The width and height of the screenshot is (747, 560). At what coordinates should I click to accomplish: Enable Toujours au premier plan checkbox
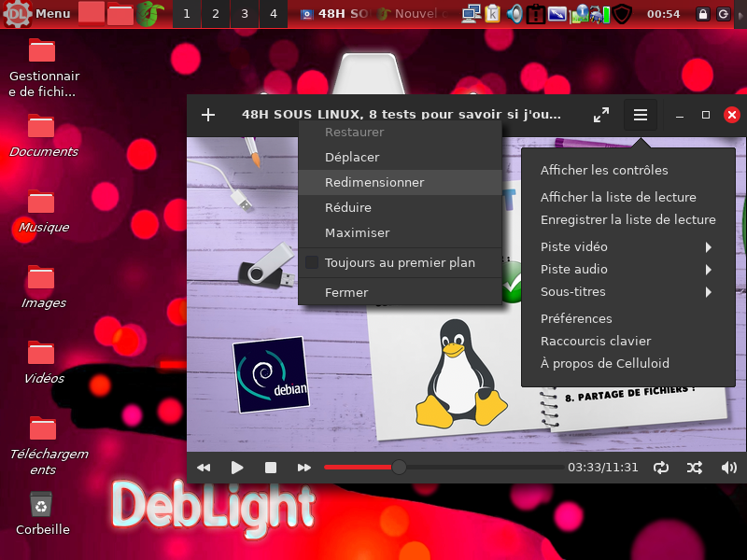coord(313,263)
